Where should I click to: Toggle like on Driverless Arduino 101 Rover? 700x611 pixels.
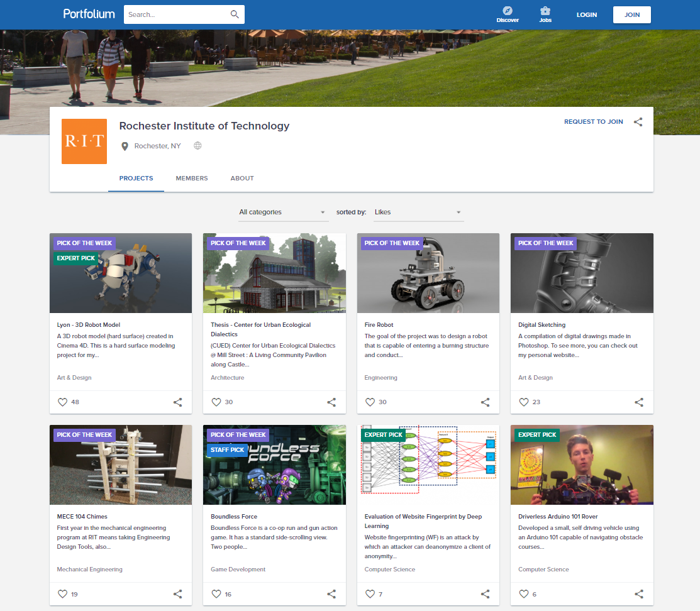(x=523, y=594)
